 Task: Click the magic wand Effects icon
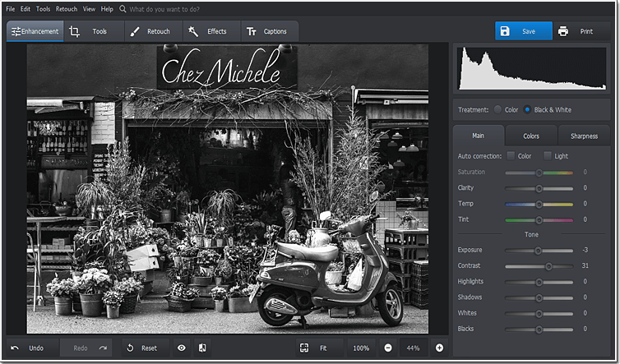click(x=193, y=31)
